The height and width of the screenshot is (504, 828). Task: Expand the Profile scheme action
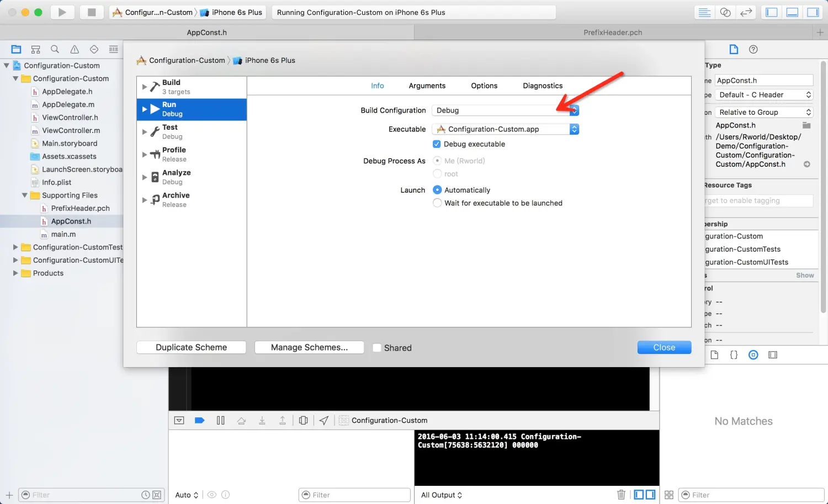coord(145,155)
